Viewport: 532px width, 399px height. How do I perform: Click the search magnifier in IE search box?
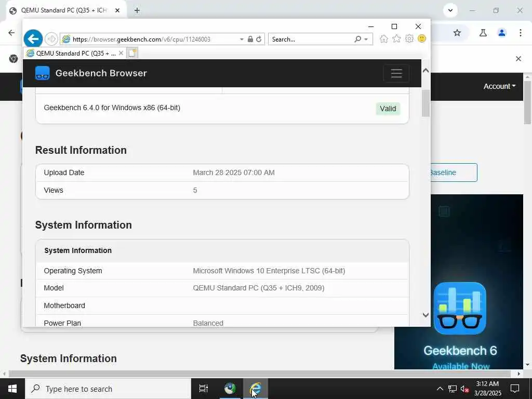tap(357, 39)
